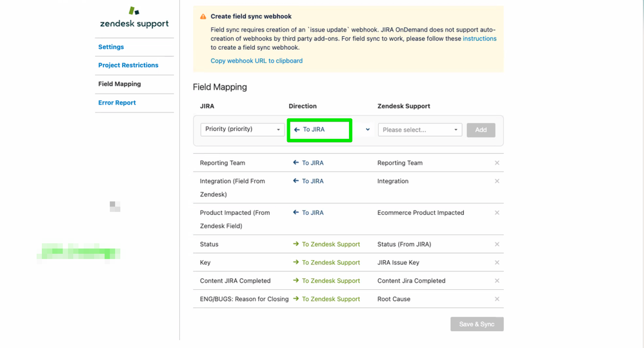Remove the Status mapping row
644x348 pixels.
tap(497, 244)
